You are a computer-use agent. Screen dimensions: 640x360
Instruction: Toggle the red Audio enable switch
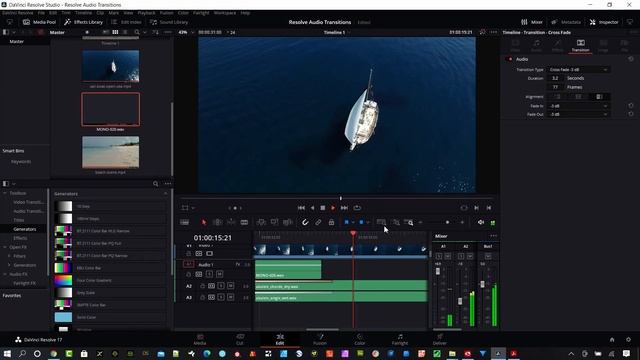(x=509, y=59)
